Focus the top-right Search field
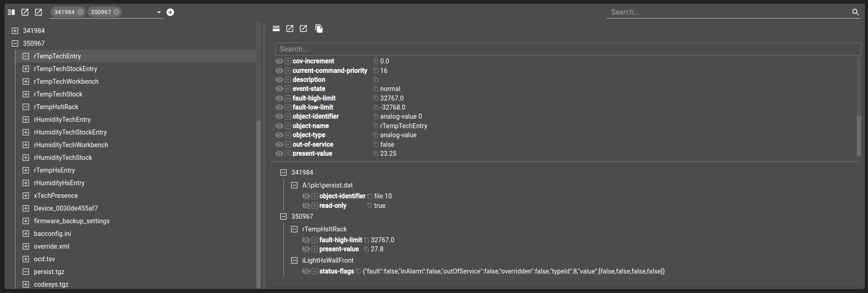This screenshot has width=868, height=293. (x=729, y=12)
